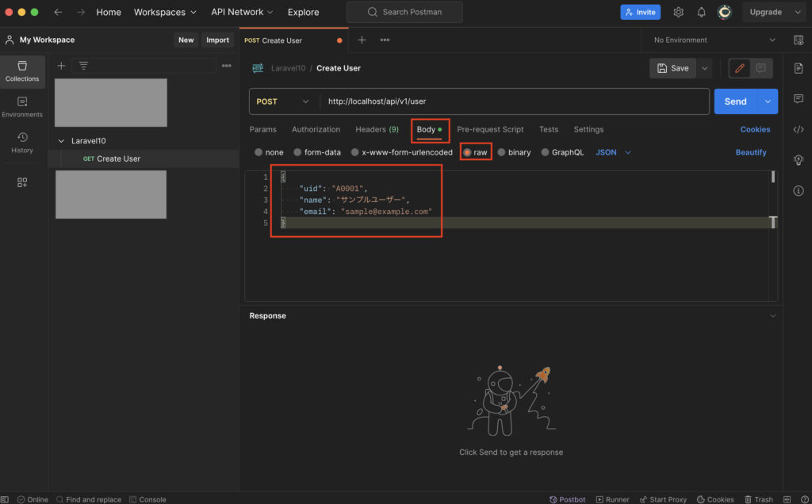Select the raw body radio button

point(476,151)
